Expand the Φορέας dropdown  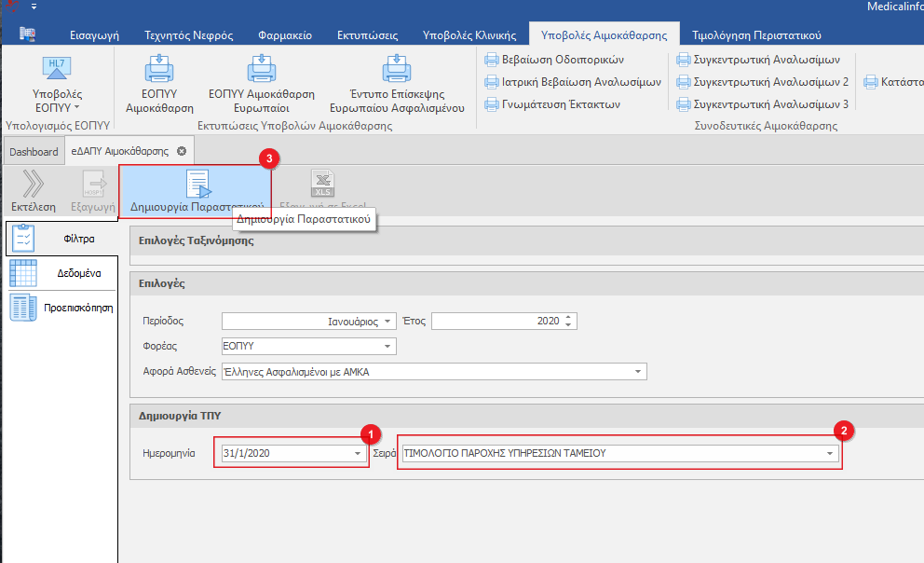tap(387, 347)
